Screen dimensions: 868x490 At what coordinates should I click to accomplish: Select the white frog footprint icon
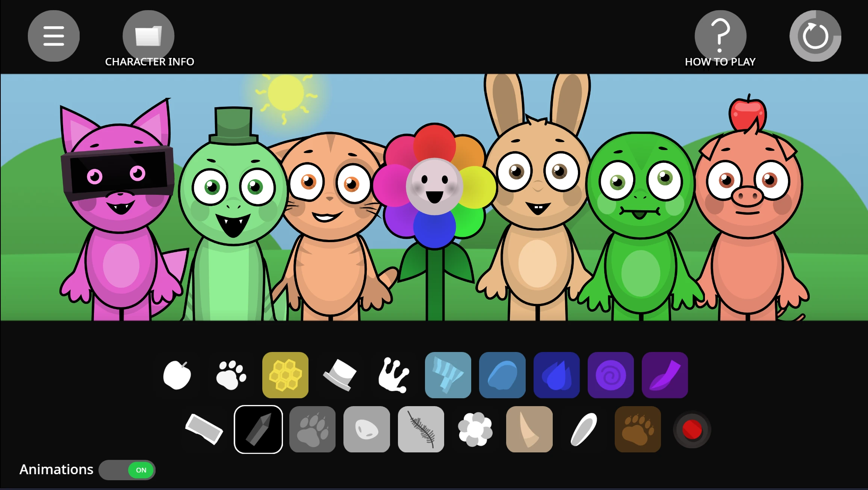[393, 375]
